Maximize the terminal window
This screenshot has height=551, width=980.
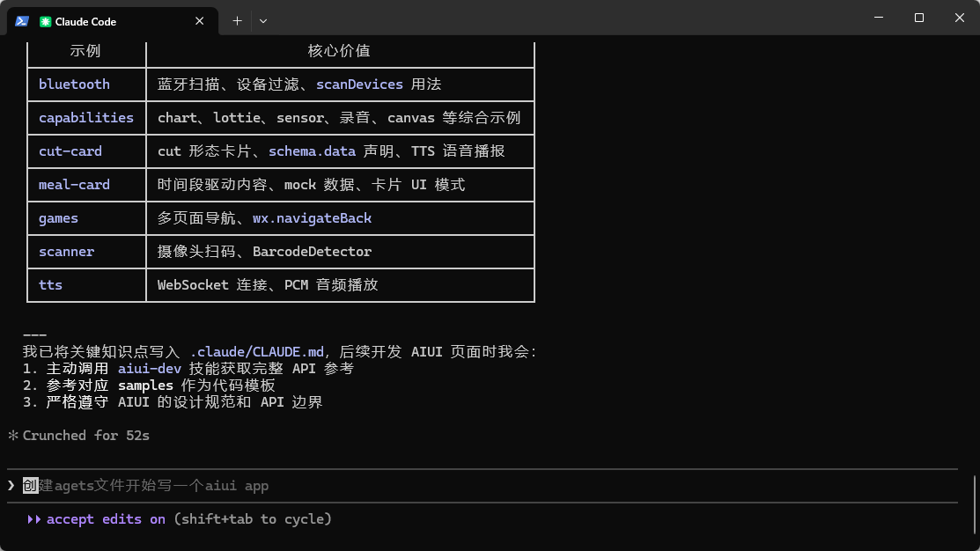tap(918, 18)
